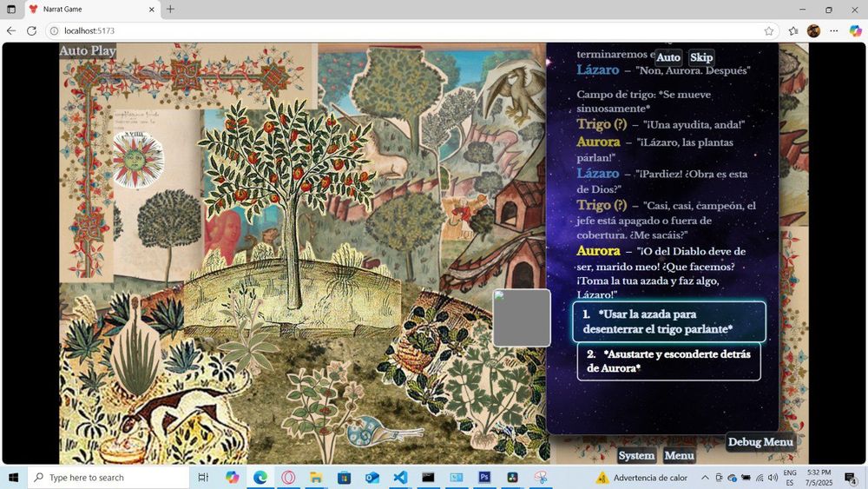
Task: Select the Narrat Game tab
Action: (91, 10)
